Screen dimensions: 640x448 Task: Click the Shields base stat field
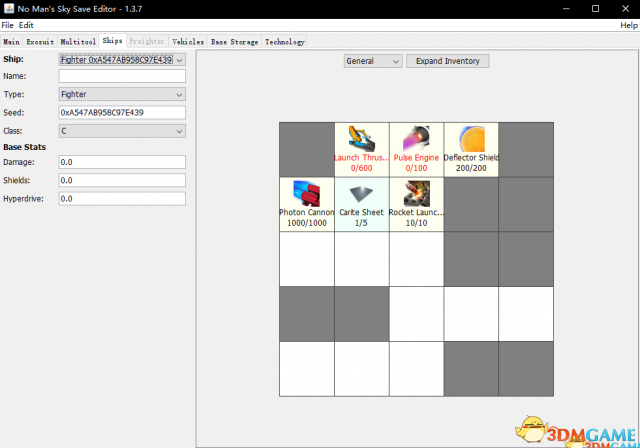[x=122, y=180]
